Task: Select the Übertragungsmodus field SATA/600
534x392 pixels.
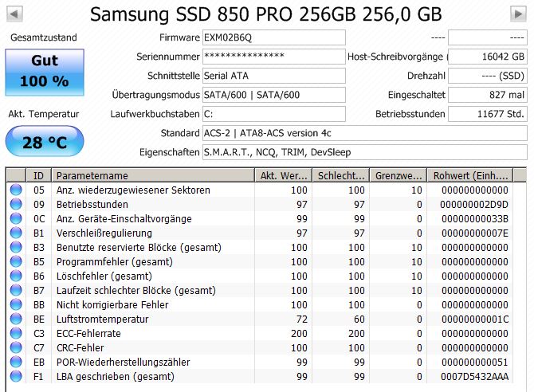Action: pyautogui.click(x=274, y=95)
